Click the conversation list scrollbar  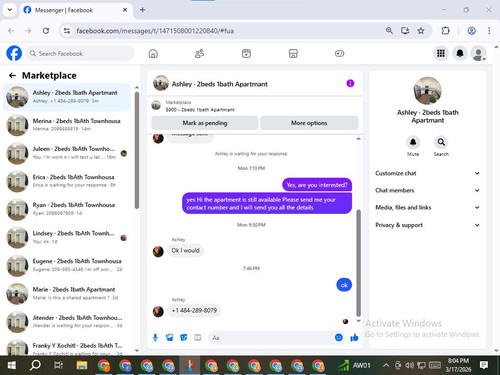[137, 150]
